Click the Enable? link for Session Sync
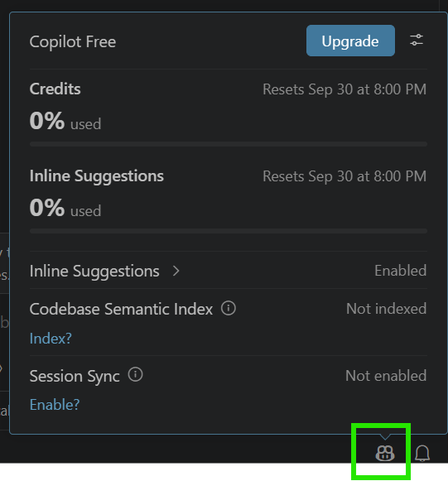The image size is (448, 481). coord(55,405)
